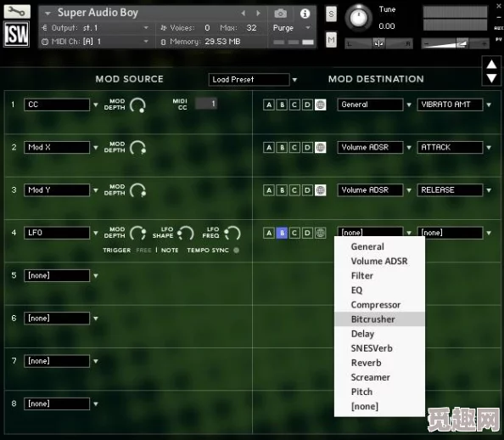Select Reverb from destination menu
Viewport: 504px width, 440px height.
point(379,363)
